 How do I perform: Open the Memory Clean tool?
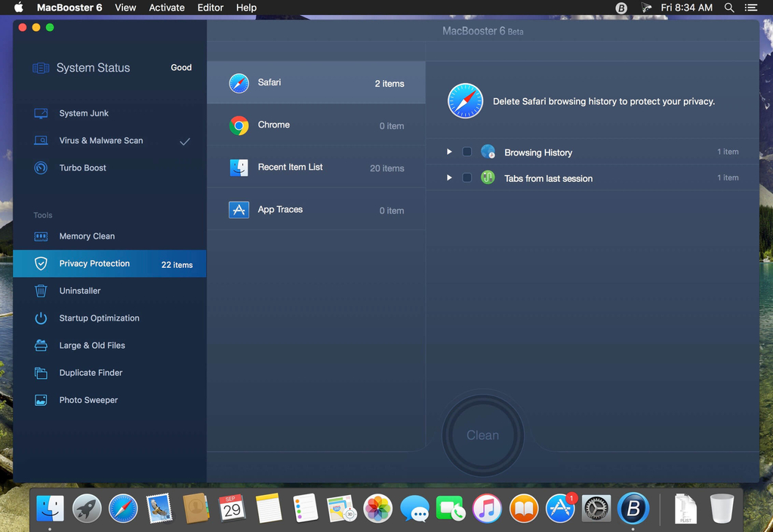point(87,236)
